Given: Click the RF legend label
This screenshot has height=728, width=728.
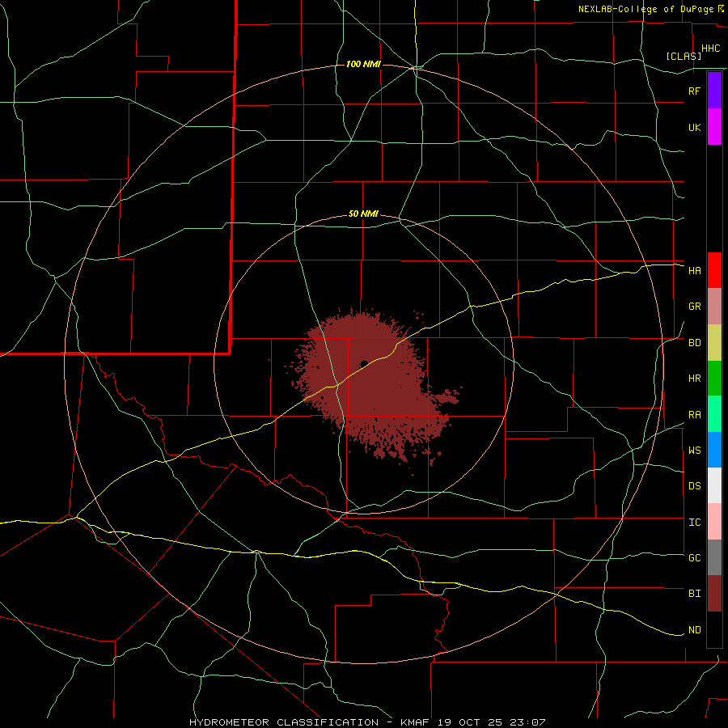Looking at the screenshot, I should [x=694, y=91].
